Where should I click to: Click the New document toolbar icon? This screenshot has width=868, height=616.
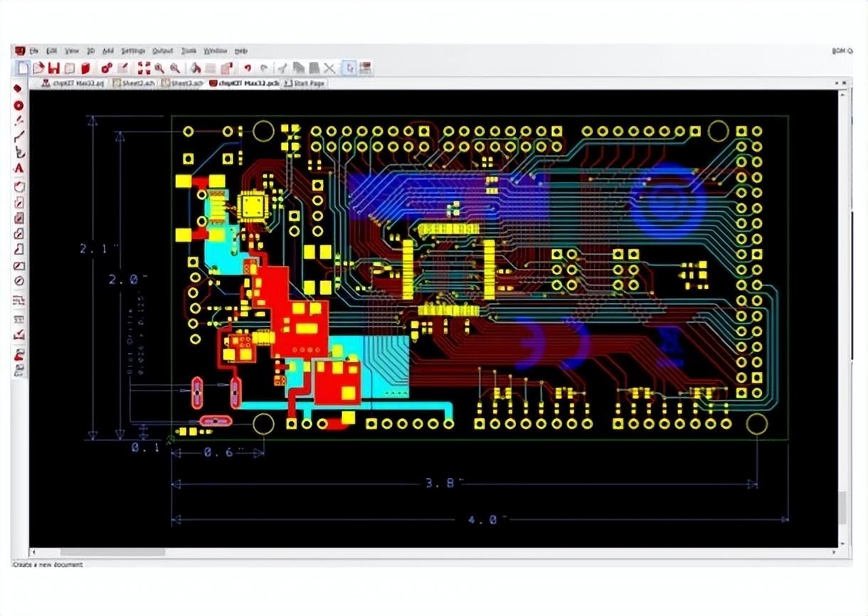click(23, 68)
